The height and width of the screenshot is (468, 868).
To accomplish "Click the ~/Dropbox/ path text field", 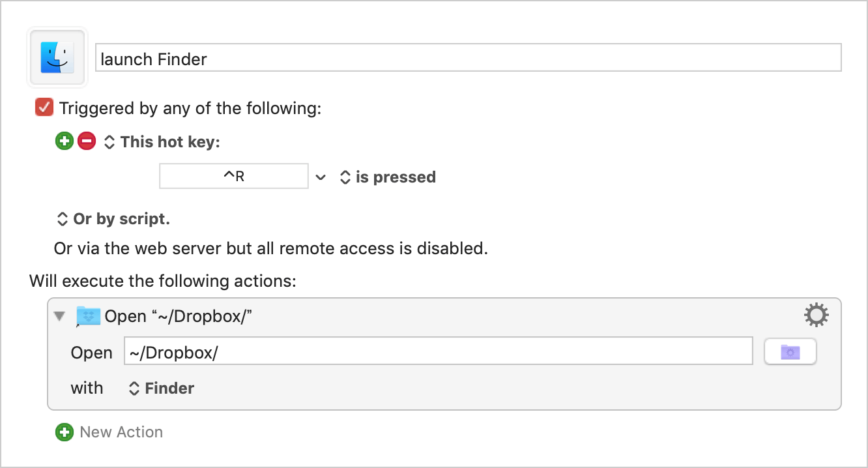I will (x=439, y=352).
